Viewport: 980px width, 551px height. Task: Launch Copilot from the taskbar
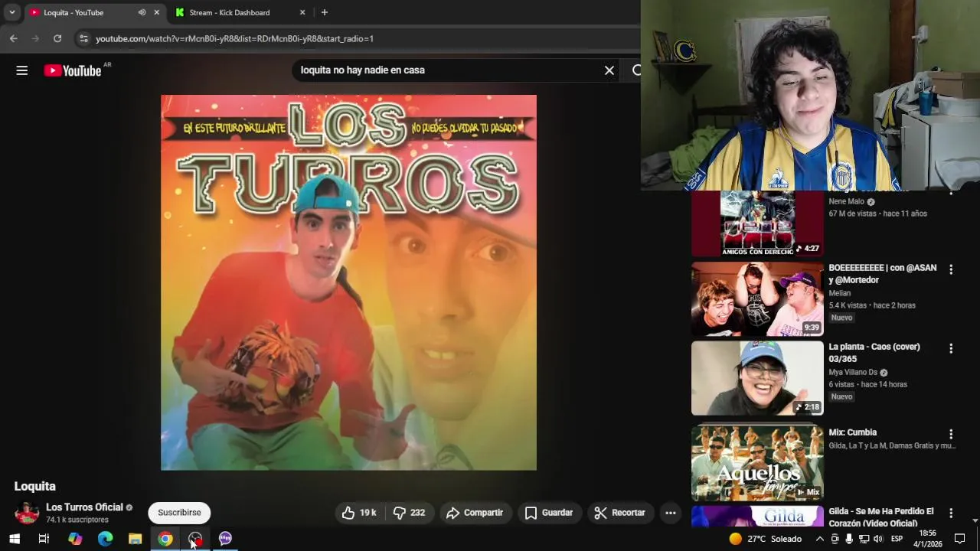pyautogui.click(x=75, y=539)
